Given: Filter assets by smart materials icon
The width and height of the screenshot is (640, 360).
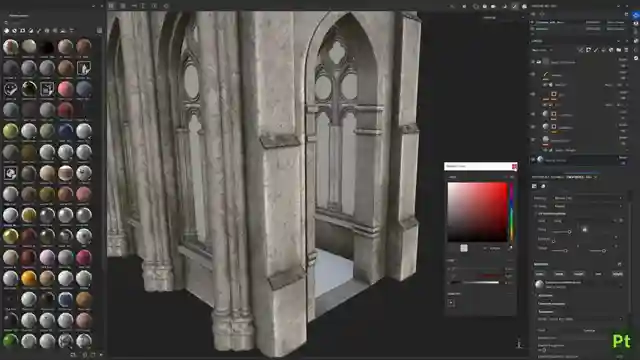Looking at the screenshot, I should 15,31.
